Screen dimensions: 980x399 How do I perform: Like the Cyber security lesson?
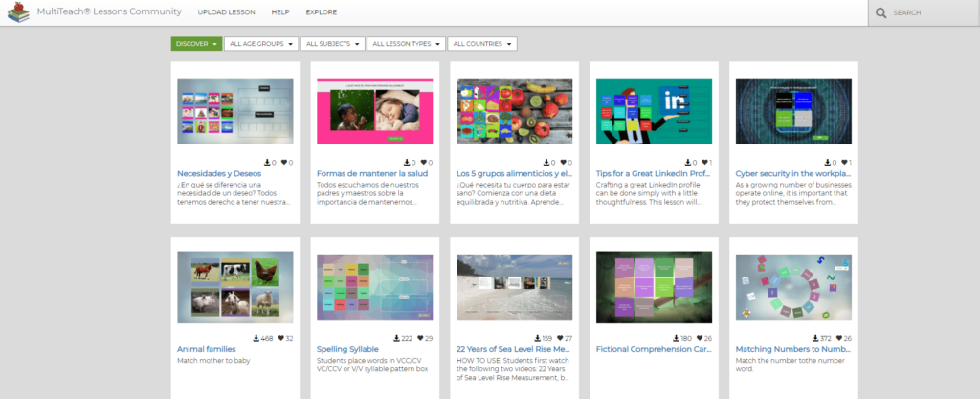[844, 163]
